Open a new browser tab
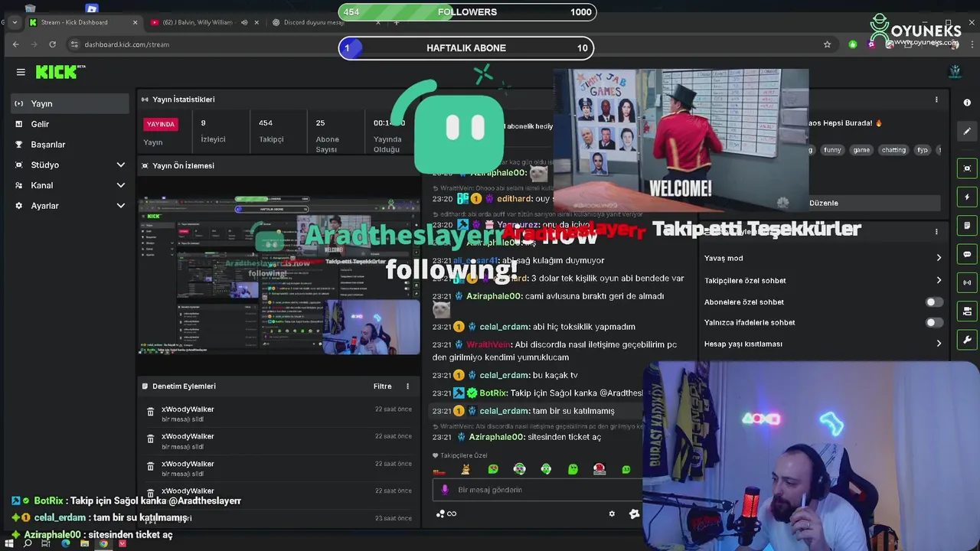This screenshot has width=980, height=551. (396, 22)
